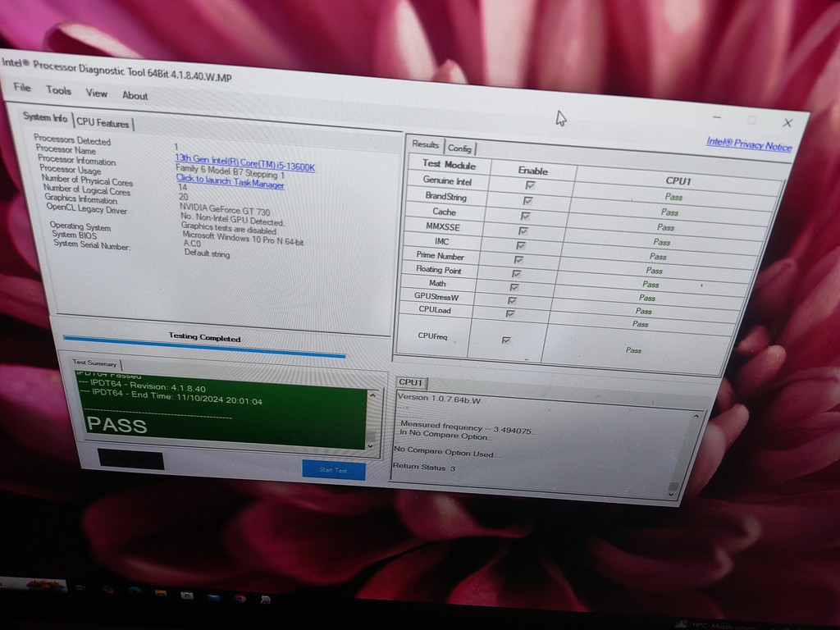Viewport: 840px width, 630px height.
Task: Toggle the GPUStressW enable checkbox
Action: 512,300
